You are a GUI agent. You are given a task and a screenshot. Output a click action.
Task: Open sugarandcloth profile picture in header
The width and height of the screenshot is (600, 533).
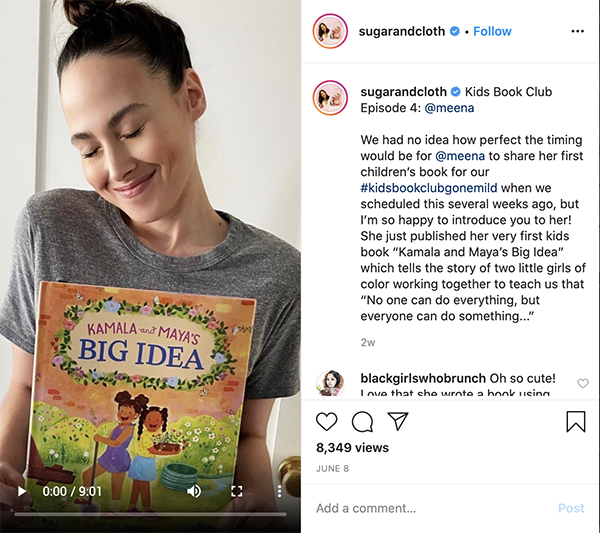[x=330, y=31]
